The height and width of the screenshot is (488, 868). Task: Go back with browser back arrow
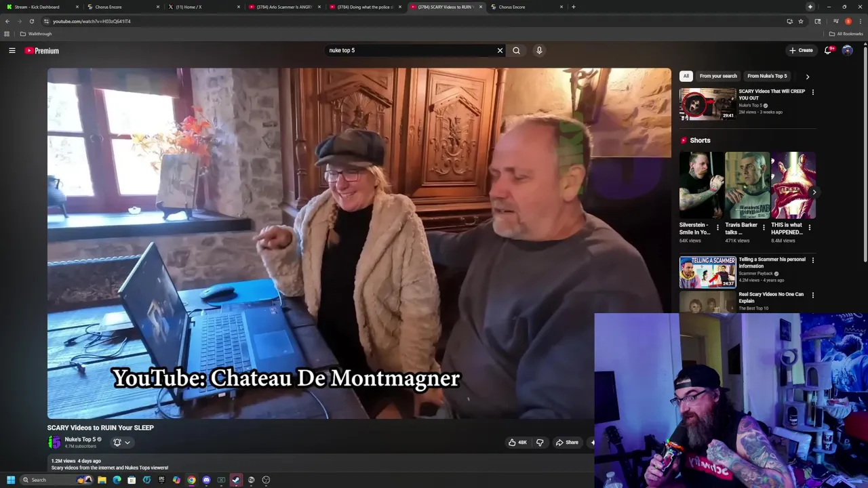pos(7,21)
